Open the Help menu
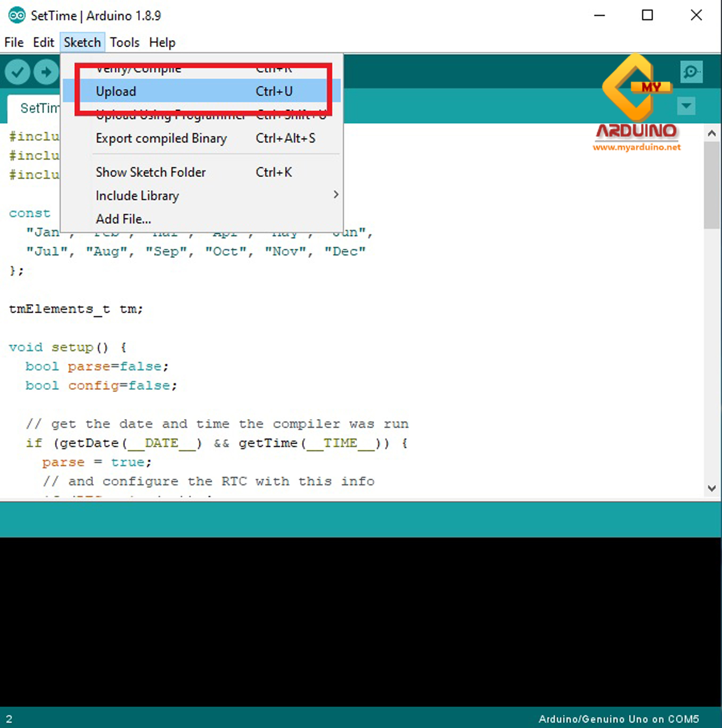The width and height of the screenshot is (722, 728). pos(162,42)
